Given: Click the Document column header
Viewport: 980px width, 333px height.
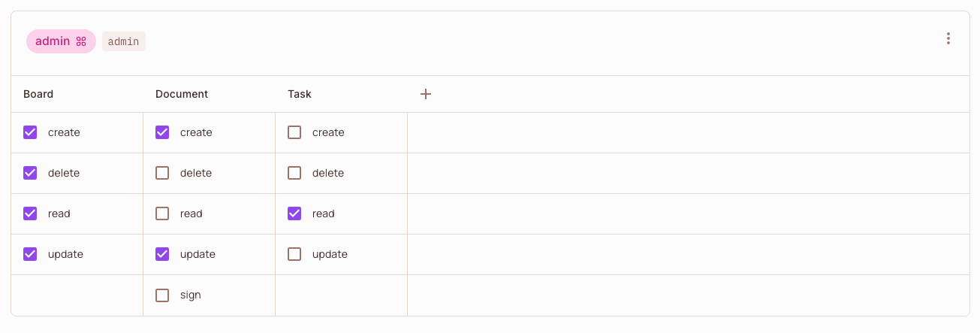Looking at the screenshot, I should pos(182,94).
